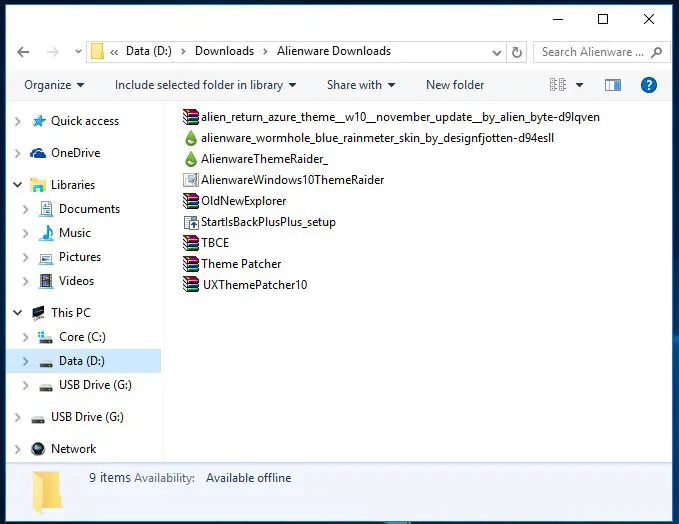Expand the Network node
The height and width of the screenshot is (524, 679).
(17, 449)
